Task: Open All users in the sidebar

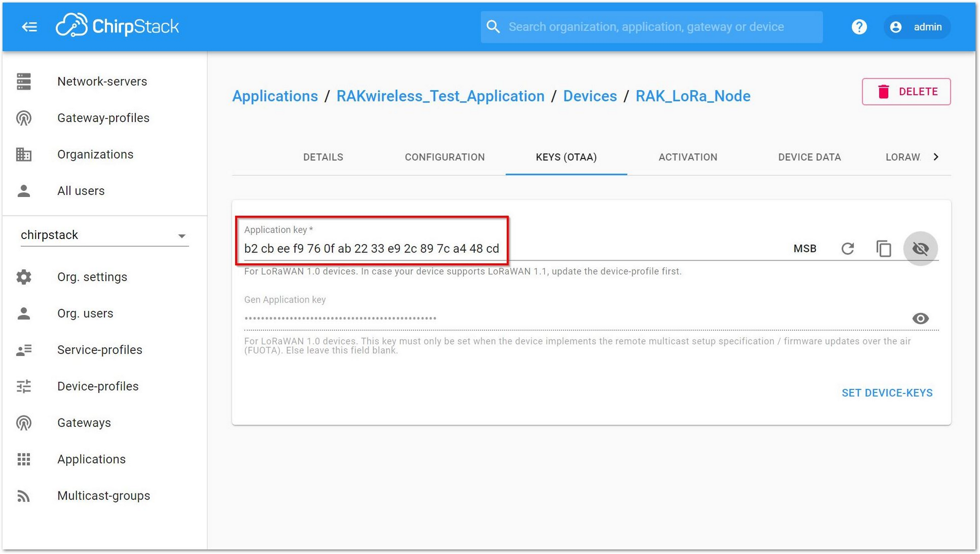Action: [x=105, y=191]
